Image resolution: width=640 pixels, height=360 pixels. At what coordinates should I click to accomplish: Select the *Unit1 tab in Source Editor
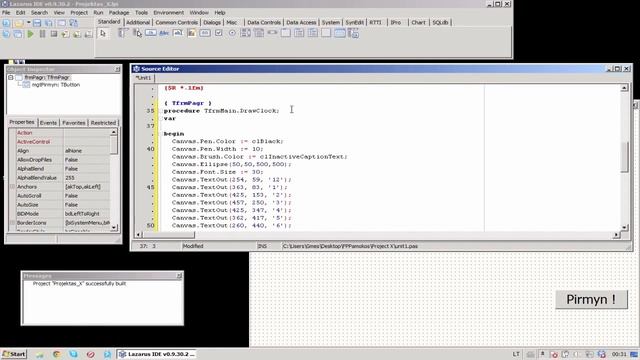143,78
